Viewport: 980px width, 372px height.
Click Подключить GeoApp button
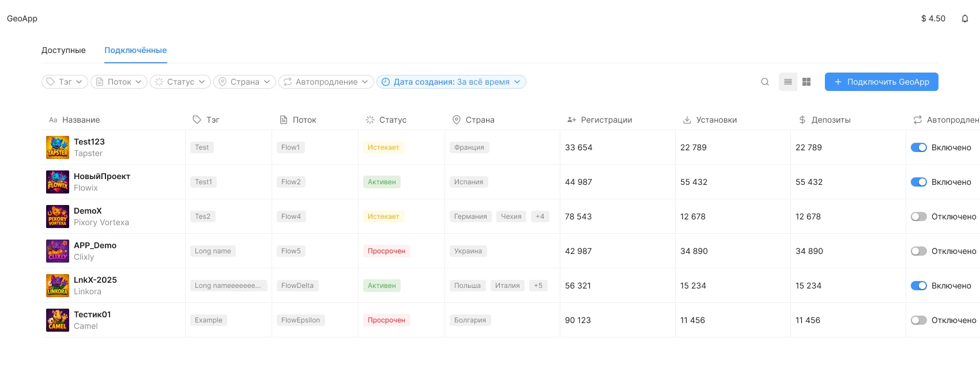click(881, 82)
